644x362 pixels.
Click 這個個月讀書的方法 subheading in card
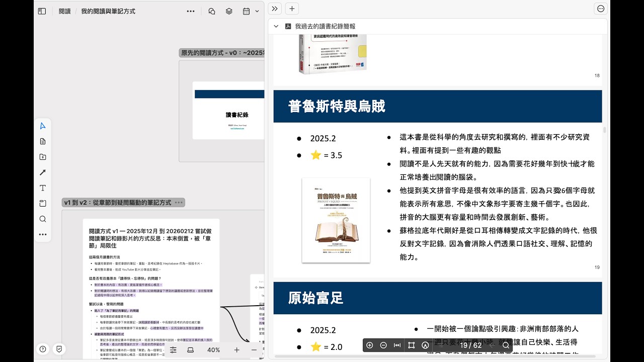104,257
